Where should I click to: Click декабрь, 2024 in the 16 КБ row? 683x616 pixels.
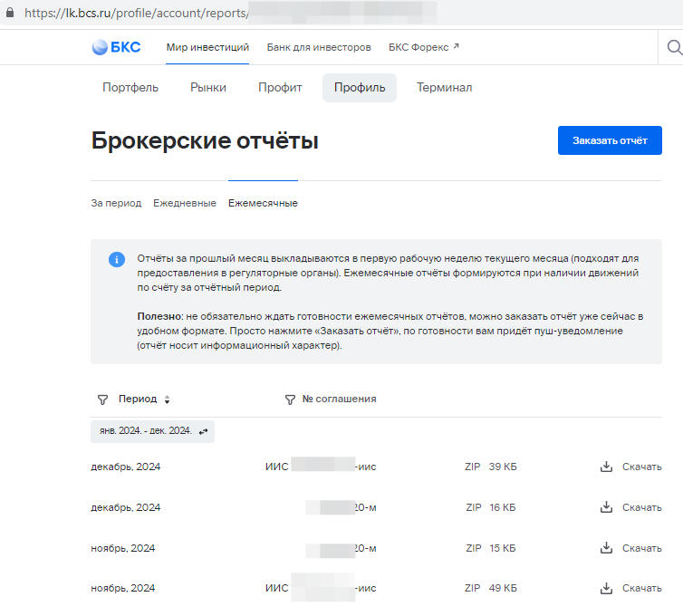click(125, 507)
